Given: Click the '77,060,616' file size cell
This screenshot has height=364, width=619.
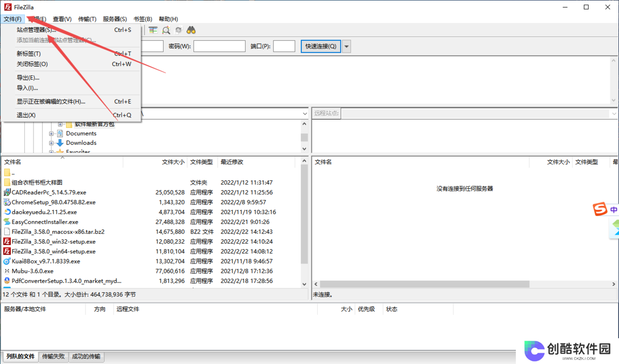Looking at the screenshot, I should (x=170, y=271).
